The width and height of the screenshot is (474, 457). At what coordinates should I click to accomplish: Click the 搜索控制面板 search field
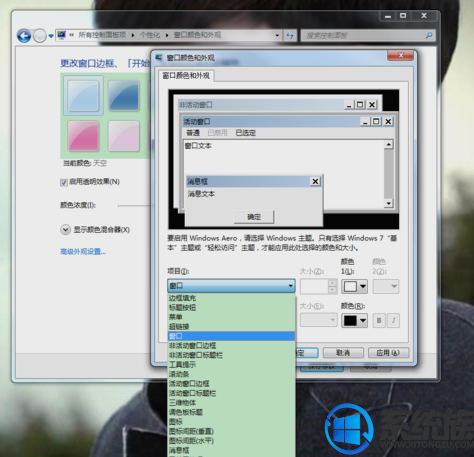point(364,35)
